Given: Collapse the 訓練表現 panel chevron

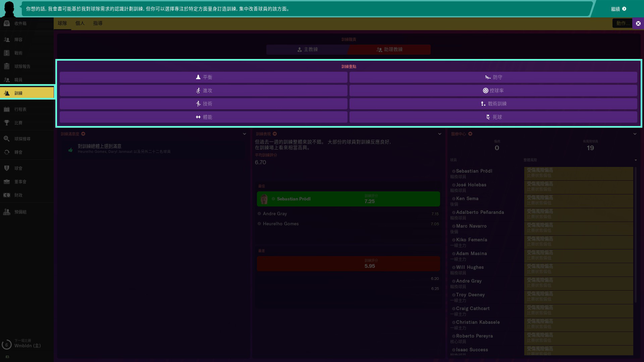Looking at the screenshot, I should (x=440, y=134).
